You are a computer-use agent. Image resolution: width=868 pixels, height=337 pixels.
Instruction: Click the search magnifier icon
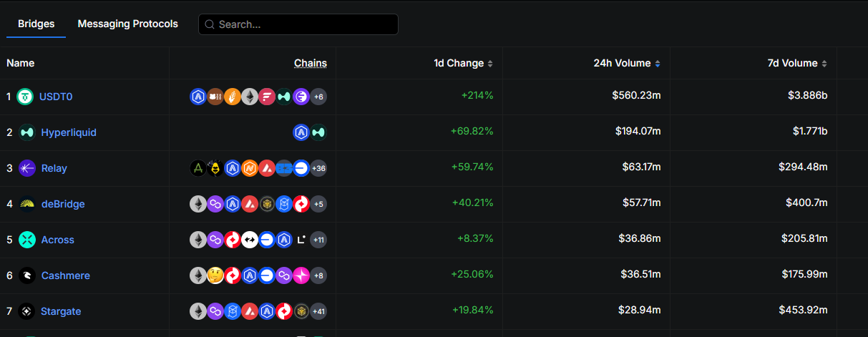[210, 24]
